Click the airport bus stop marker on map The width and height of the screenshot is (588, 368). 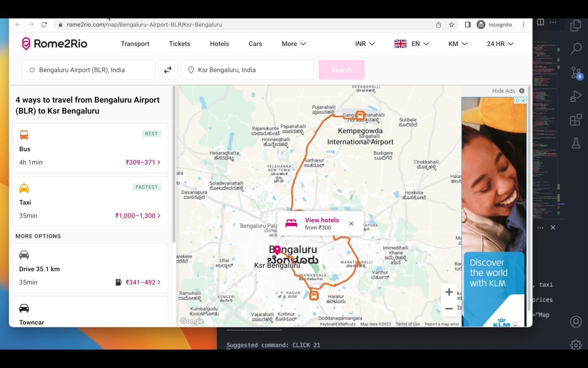(360, 116)
